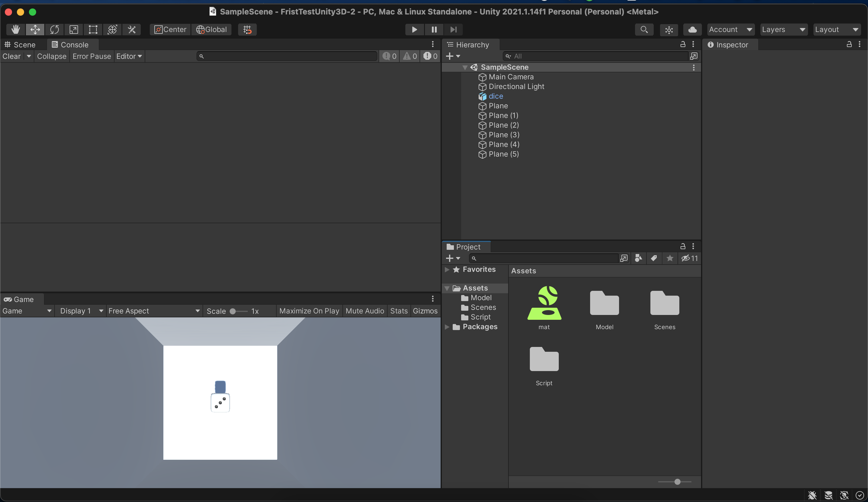Enable Mute Audio in Game view
The image size is (868, 502).
[x=364, y=311]
